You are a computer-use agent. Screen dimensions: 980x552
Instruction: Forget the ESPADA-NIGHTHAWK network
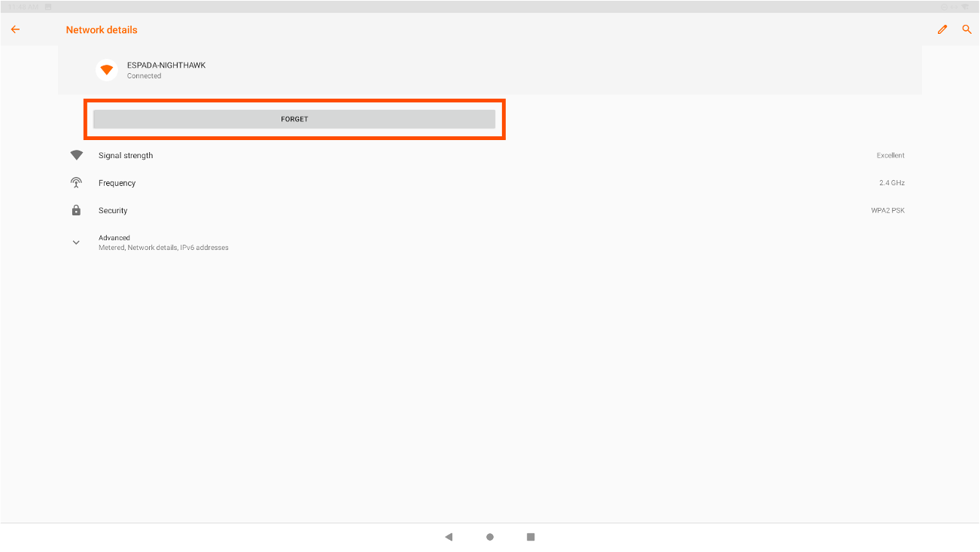click(x=294, y=119)
